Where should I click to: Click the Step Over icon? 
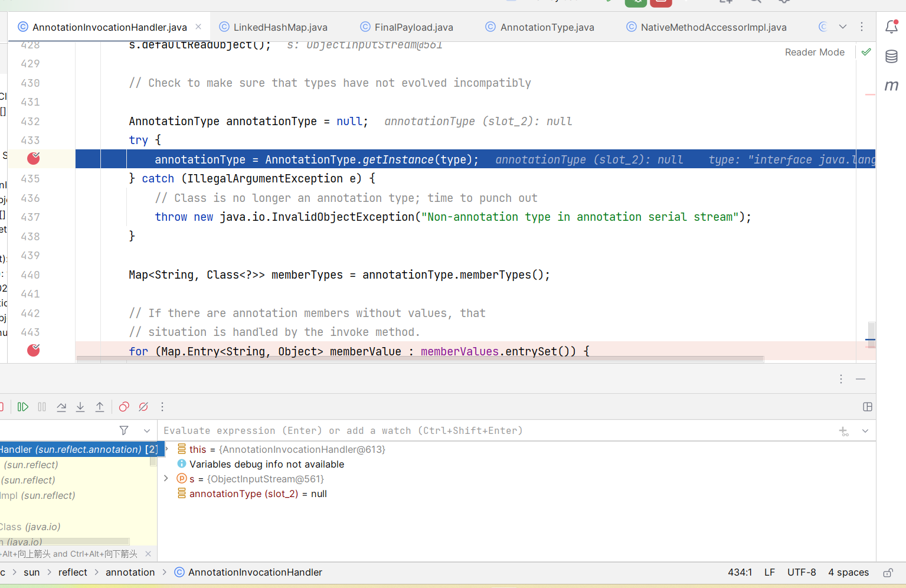61,407
